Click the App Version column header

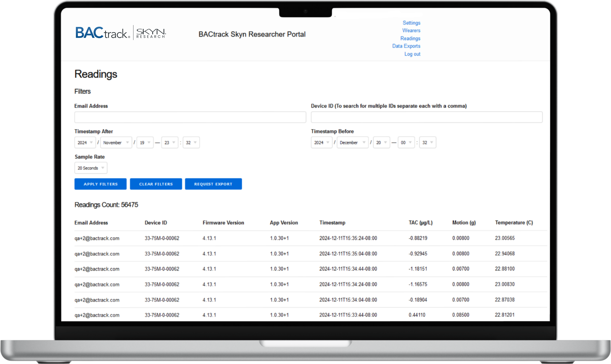284,223
